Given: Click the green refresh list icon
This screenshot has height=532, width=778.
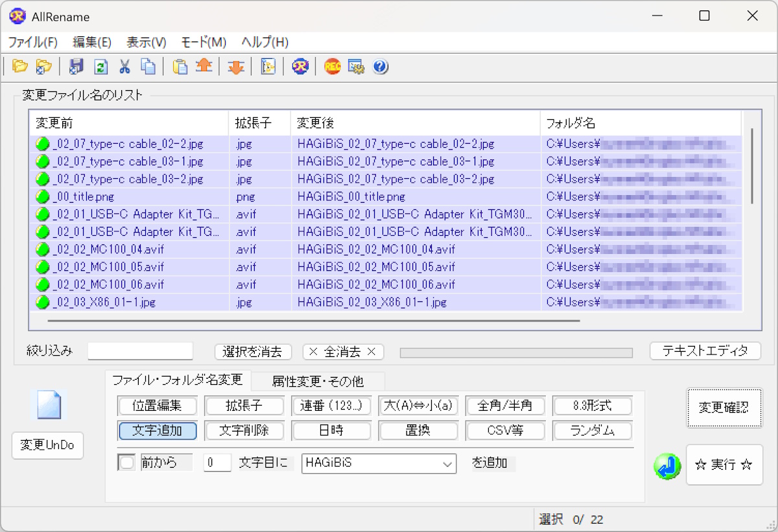Looking at the screenshot, I should (x=100, y=67).
